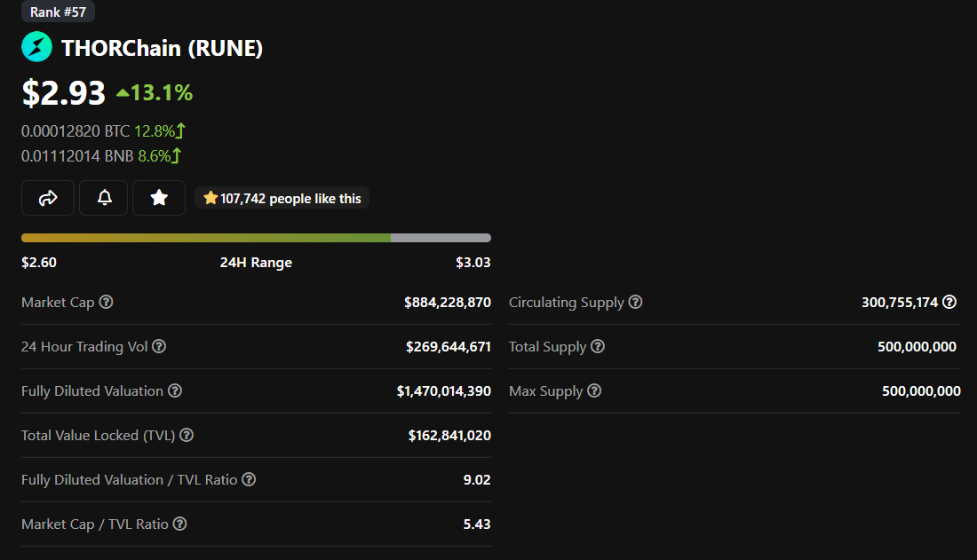This screenshot has width=977, height=560.
Task: Open FDV / TVL Ratio help icon
Action: (249, 479)
